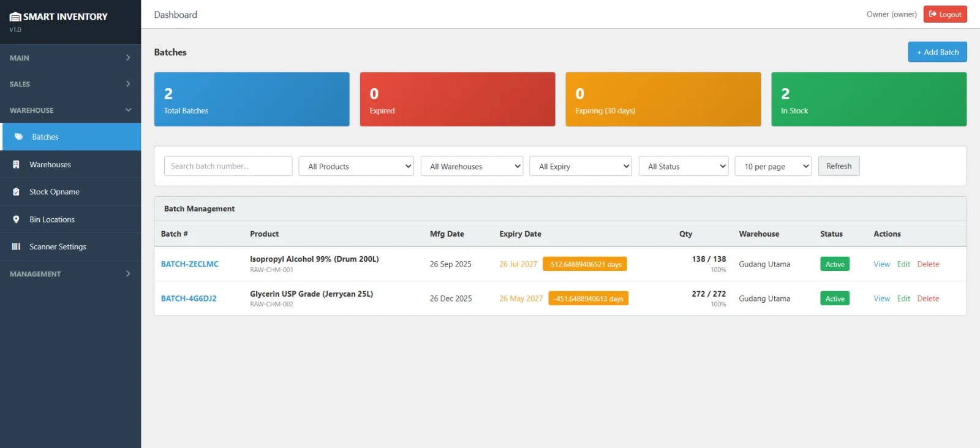Focus the Search batch number field
Image resolution: width=980 pixels, height=448 pixels.
click(228, 166)
